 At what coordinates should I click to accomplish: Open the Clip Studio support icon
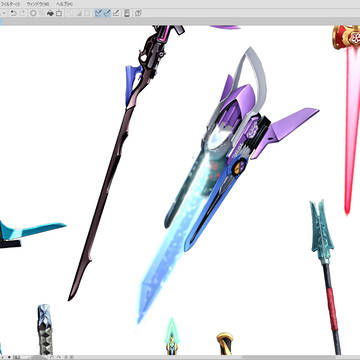(x=138, y=13)
